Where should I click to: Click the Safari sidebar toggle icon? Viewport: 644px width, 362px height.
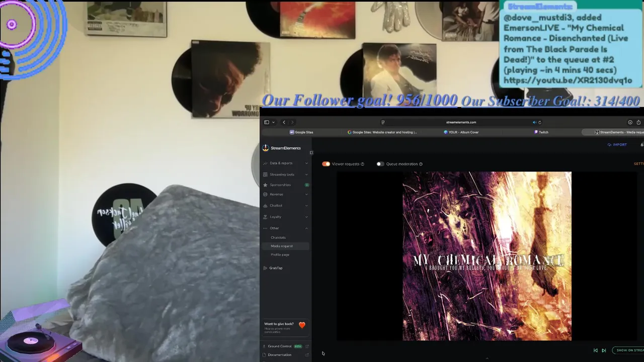pyautogui.click(x=266, y=122)
